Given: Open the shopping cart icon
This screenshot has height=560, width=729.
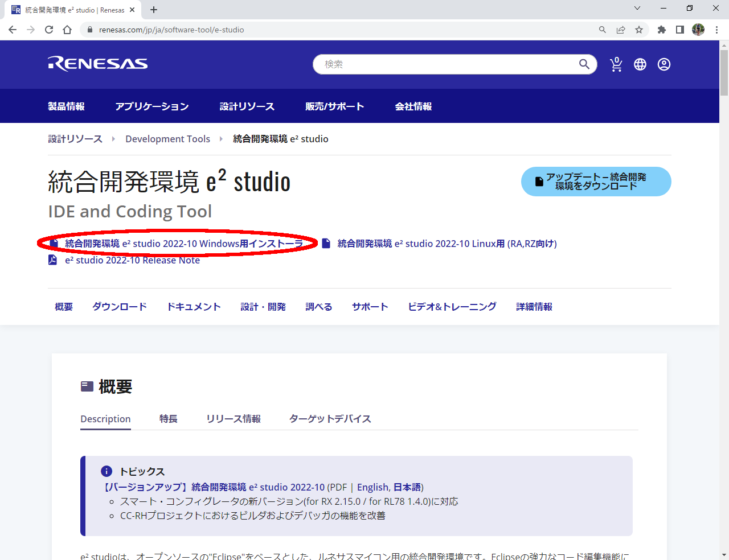Looking at the screenshot, I should pyautogui.click(x=616, y=64).
